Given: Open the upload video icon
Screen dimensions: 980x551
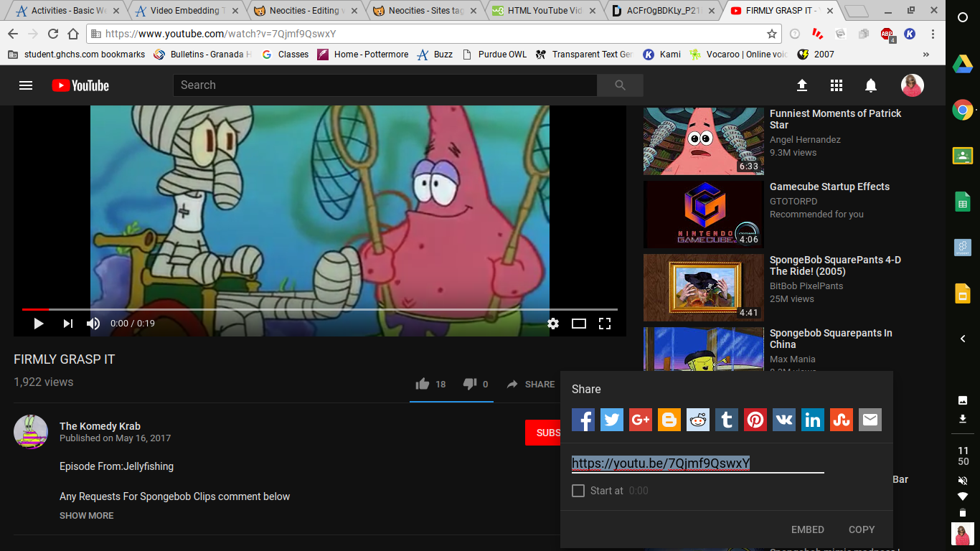Looking at the screenshot, I should pyautogui.click(x=802, y=85).
